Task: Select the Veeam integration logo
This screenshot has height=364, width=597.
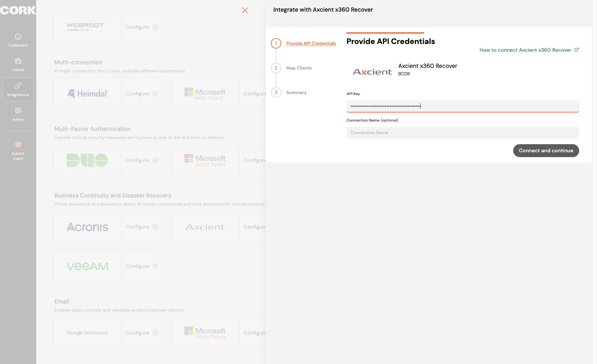Action: point(87,266)
